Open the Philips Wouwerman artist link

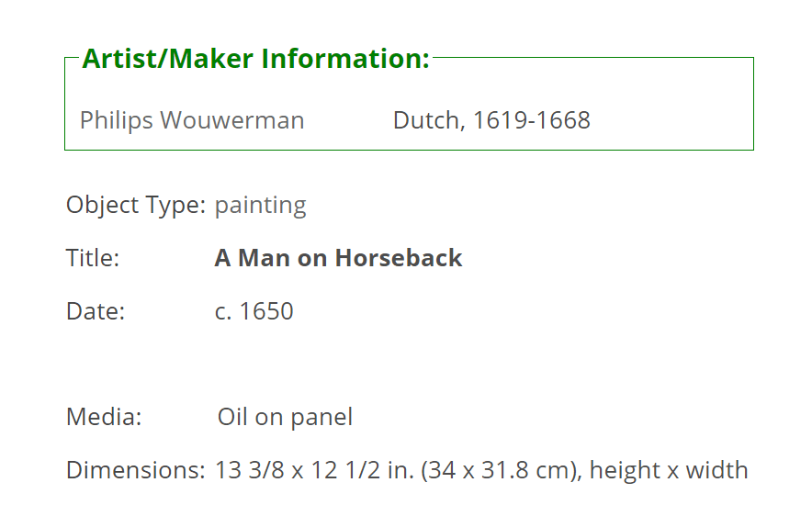pyautogui.click(x=192, y=121)
